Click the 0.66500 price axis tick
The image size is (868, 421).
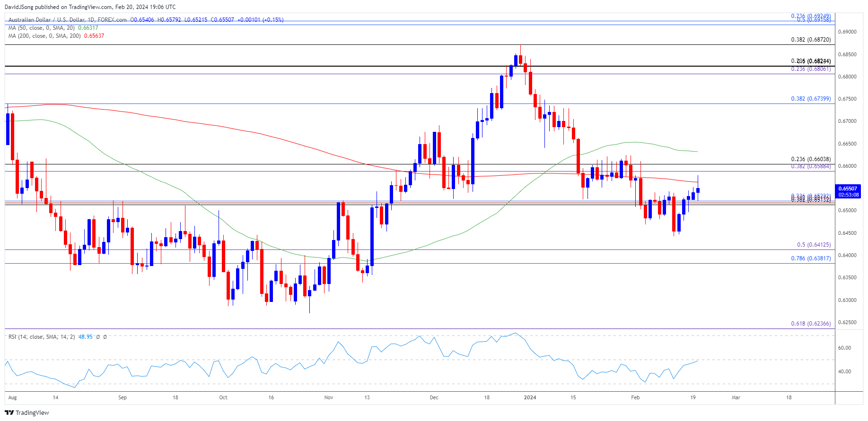pos(847,144)
